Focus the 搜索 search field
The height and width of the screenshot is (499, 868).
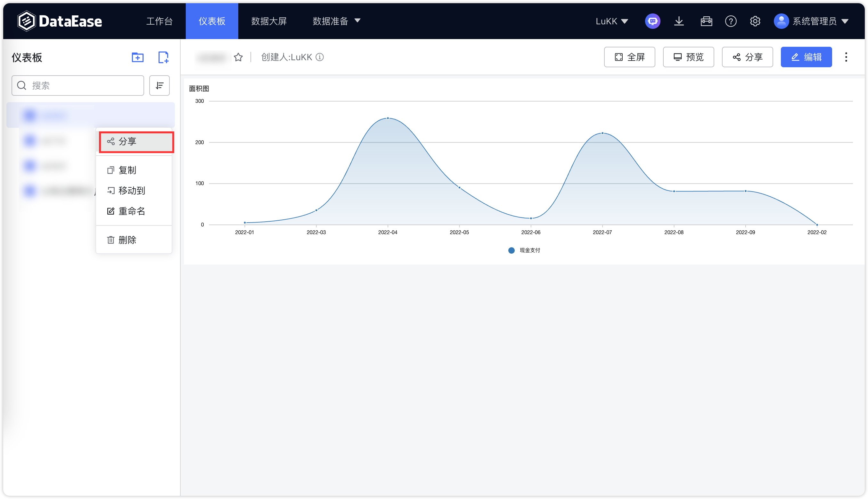tap(78, 85)
